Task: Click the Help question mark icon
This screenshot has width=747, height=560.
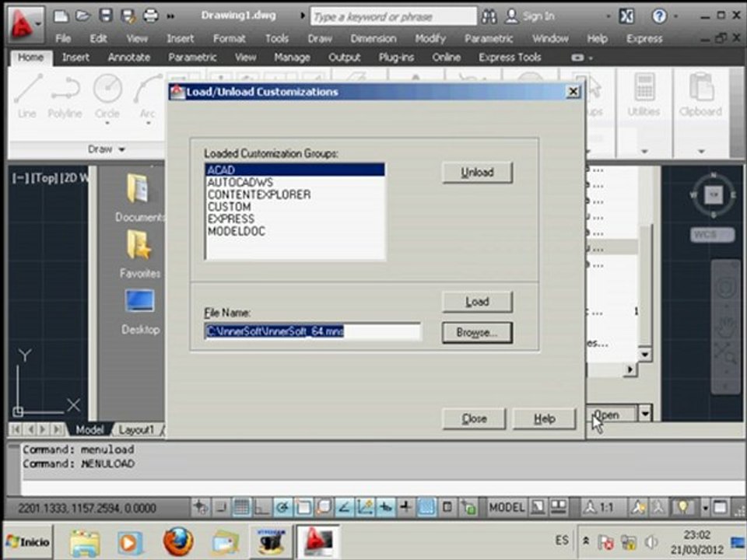Action: click(x=659, y=16)
